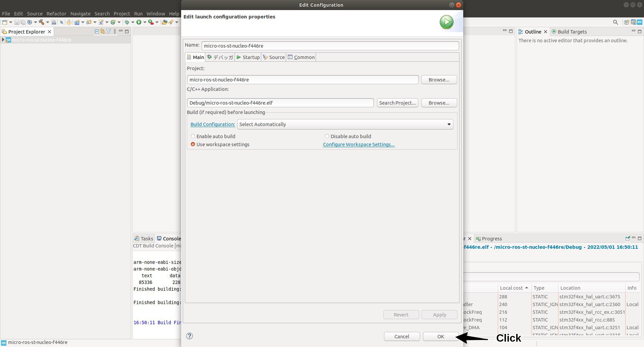Click Browse next to the Project field
Image resolution: width=644 pixels, height=347 pixels.
click(439, 80)
